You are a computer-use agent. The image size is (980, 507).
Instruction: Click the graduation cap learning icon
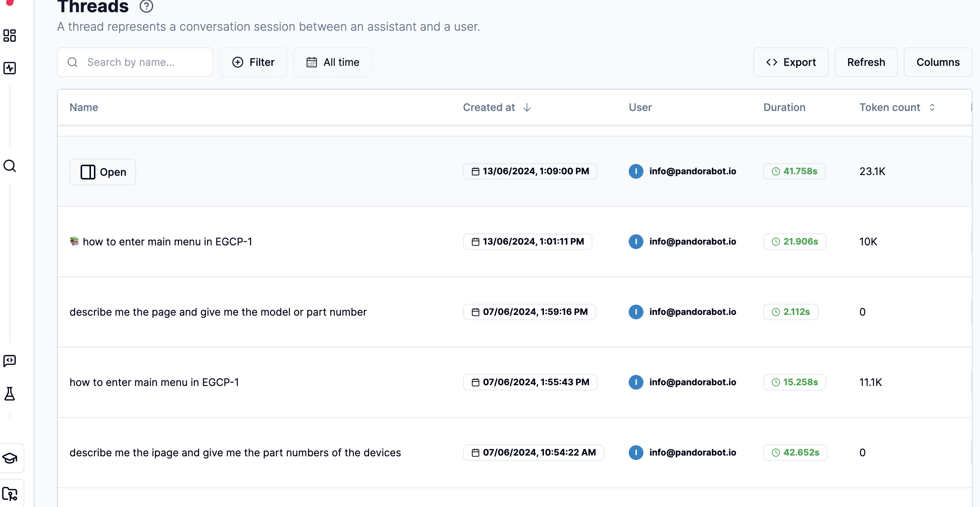[10, 458]
